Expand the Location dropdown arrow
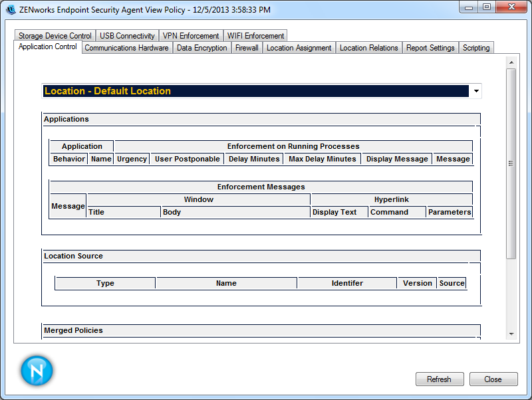The width and height of the screenshot is (532, 400). coord(476,91)
